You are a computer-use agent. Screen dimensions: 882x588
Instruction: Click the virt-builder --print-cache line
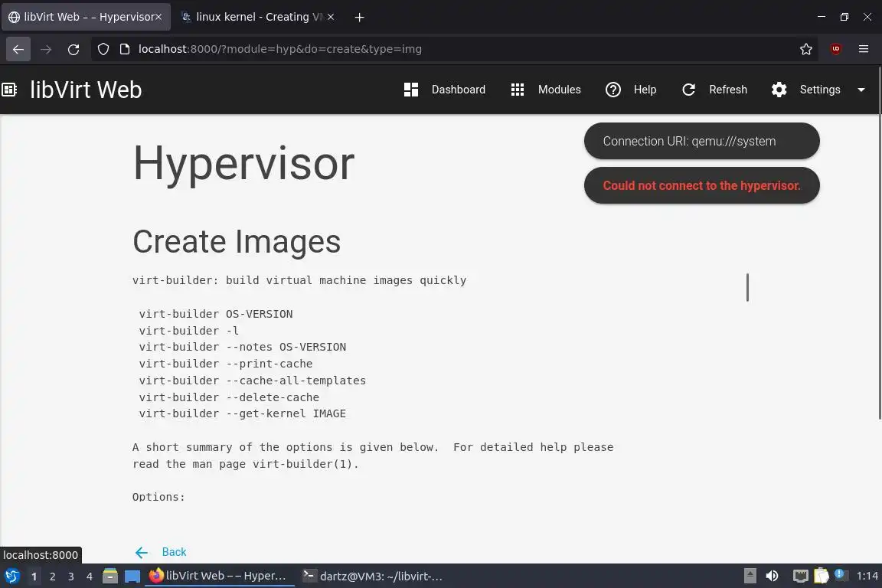226,364
